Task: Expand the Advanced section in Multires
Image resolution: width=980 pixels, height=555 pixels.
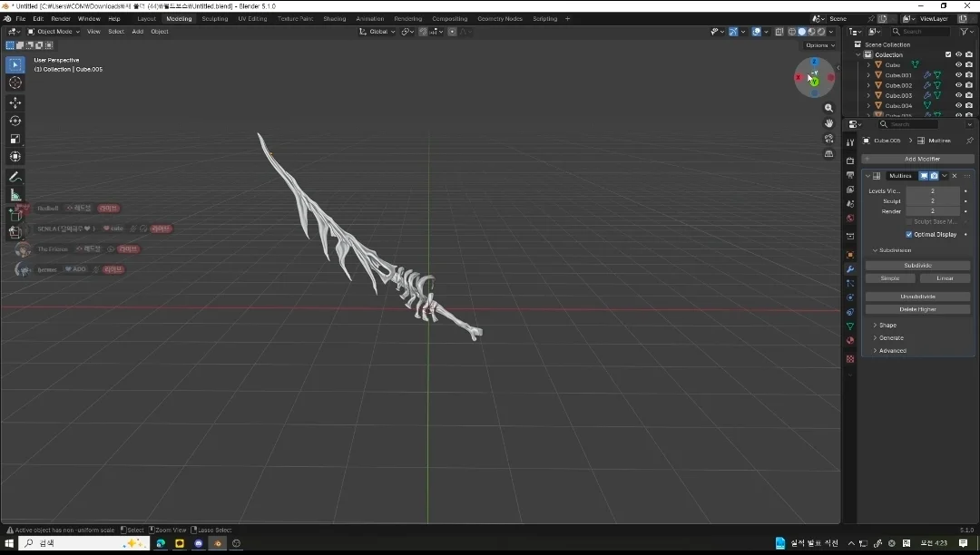Action: pyautogui.click(x=892, y=351)
